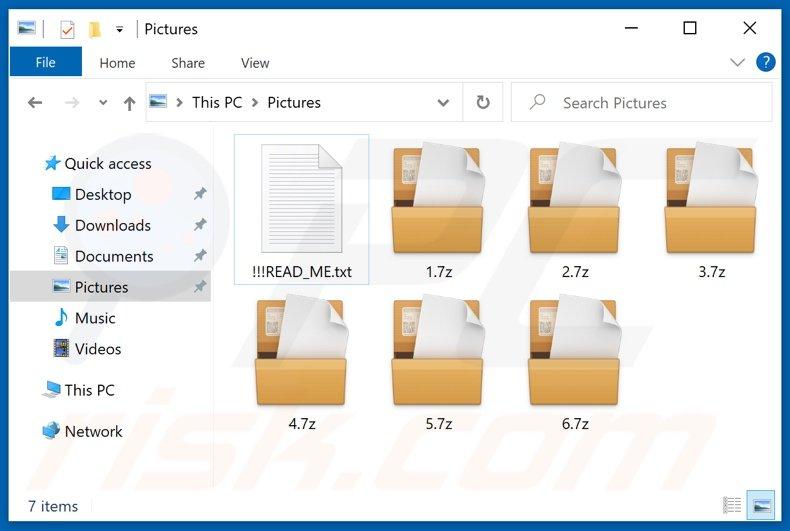Click the pin icon next to Desktop
Viewport: 790px width, 531px height.
click(x=200, y=194)
